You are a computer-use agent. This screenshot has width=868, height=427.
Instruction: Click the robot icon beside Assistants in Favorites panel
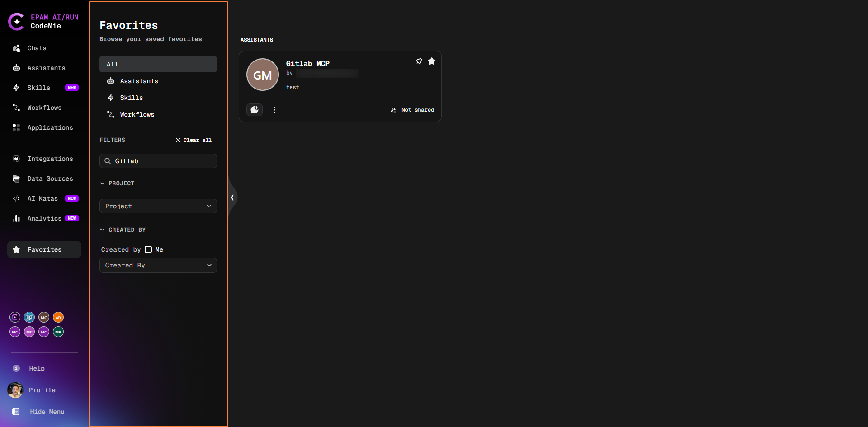(111, 81)
